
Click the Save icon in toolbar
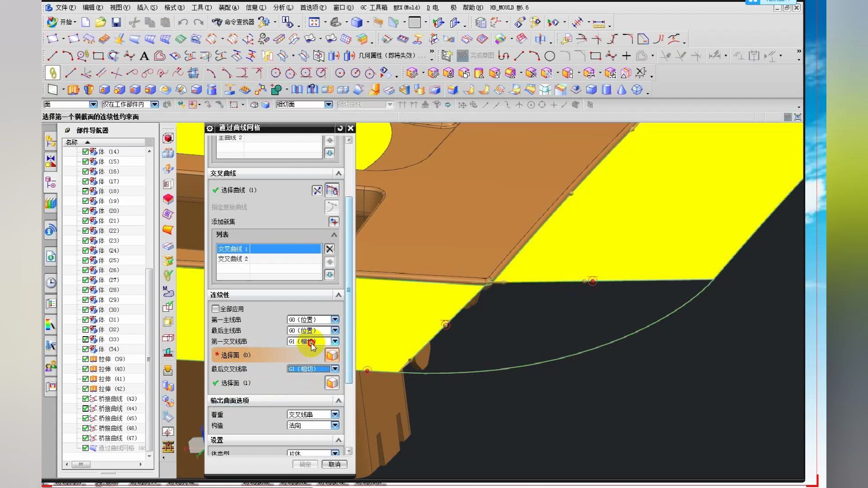pos(116,22)
